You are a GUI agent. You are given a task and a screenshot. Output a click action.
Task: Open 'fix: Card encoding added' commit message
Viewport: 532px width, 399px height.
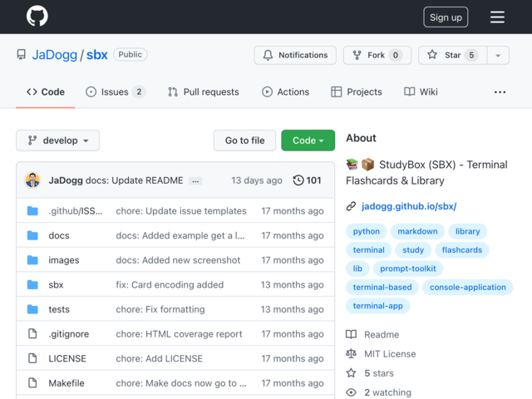170,284
